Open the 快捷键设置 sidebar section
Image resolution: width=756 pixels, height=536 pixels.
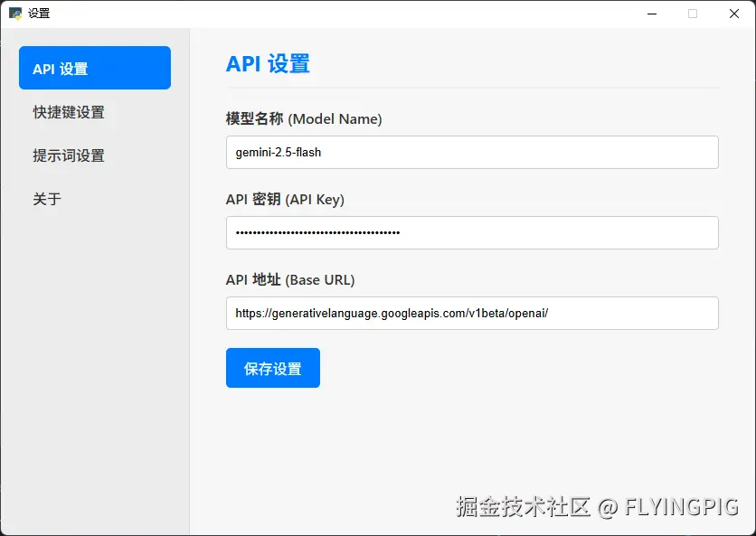(x=95, y=112)
